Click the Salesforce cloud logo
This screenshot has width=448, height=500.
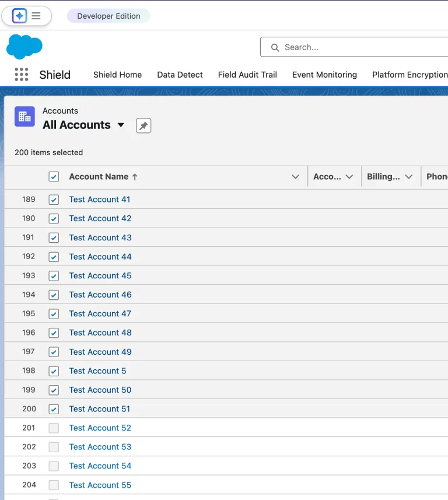point(24,47)
